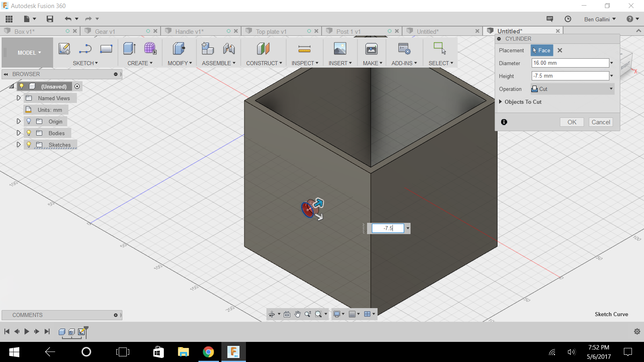Expand the Objects To Cut section
The width and height of the screenshot is (644, 362).
pos(500,102)
